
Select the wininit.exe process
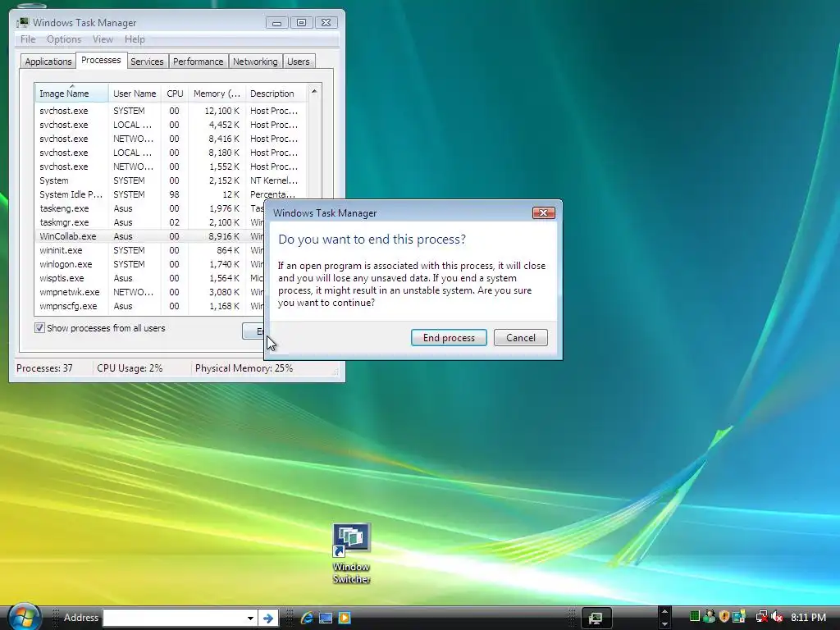point(151,250)
